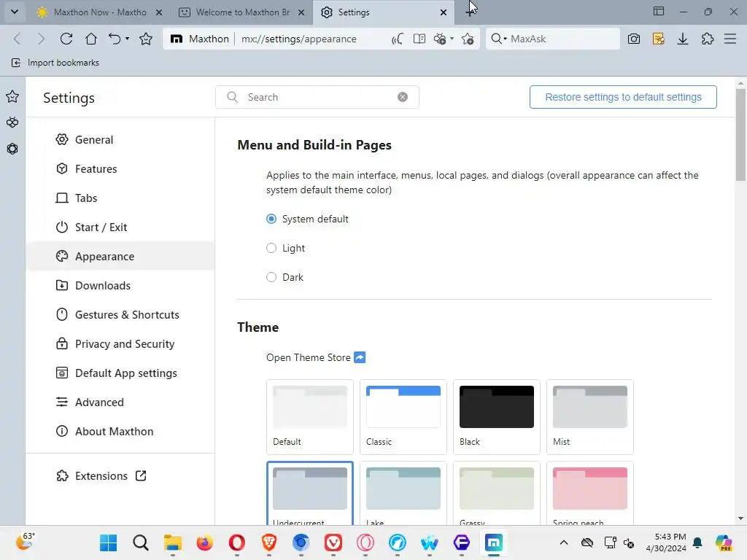Open Windows Start menu on taskbar
The width and height of the screenshot is (747, 560).
[x=108, y=542]
